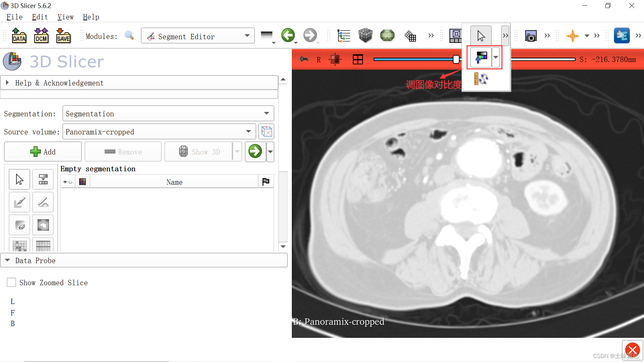This screenshot has height=362, width=644.
Task: Open the module search magnifier
Action: click(129, 35)
